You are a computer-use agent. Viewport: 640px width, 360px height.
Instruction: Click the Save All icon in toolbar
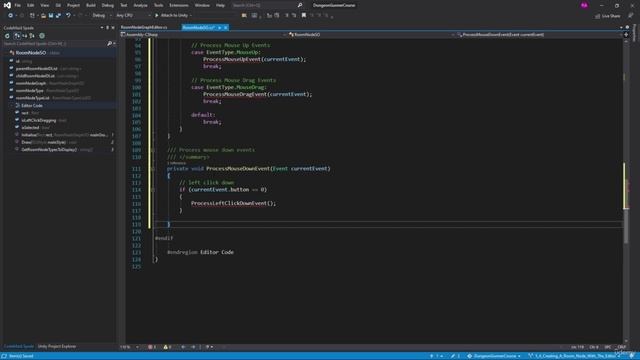click(x=58, y=16)
